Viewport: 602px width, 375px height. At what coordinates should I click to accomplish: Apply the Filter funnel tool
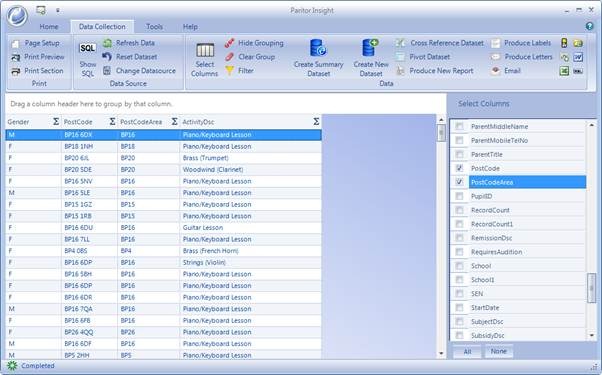coord(230,71)
